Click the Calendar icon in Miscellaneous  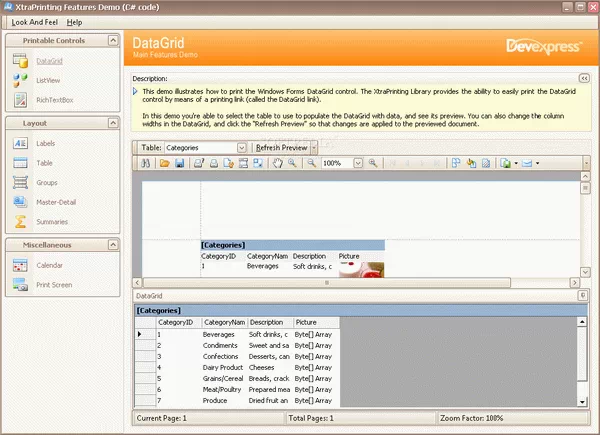click(20, 265)
